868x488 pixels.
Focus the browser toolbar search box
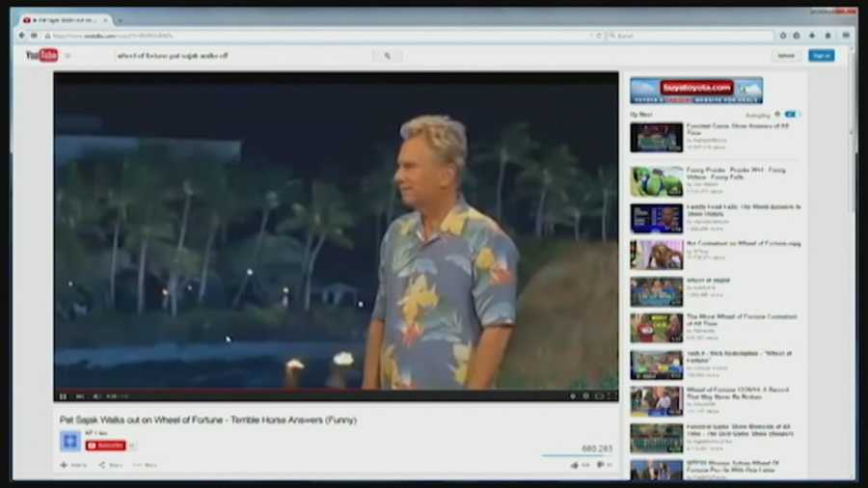691,36
